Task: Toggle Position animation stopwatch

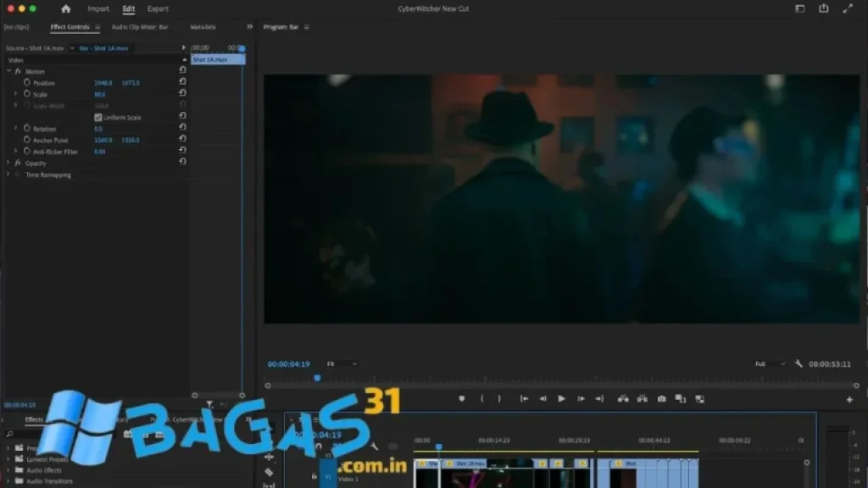Action: tap(26, 82)
